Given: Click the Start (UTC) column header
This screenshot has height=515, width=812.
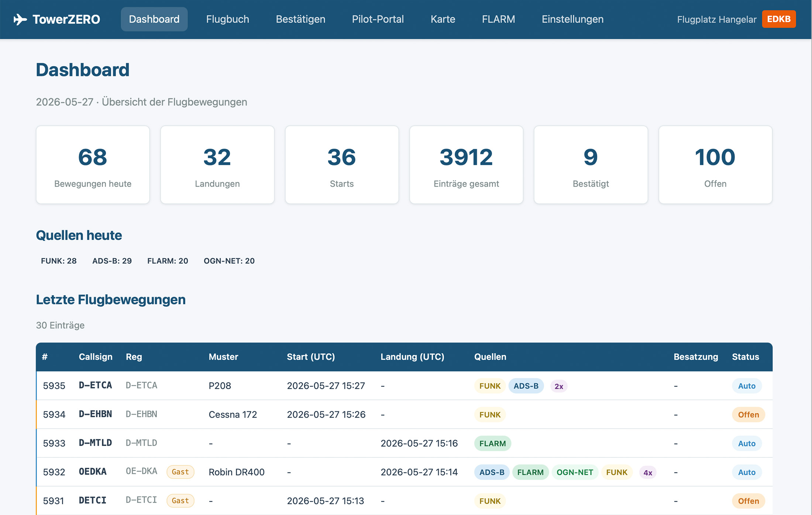Looking at the screenshot, I should click(311, 357).
